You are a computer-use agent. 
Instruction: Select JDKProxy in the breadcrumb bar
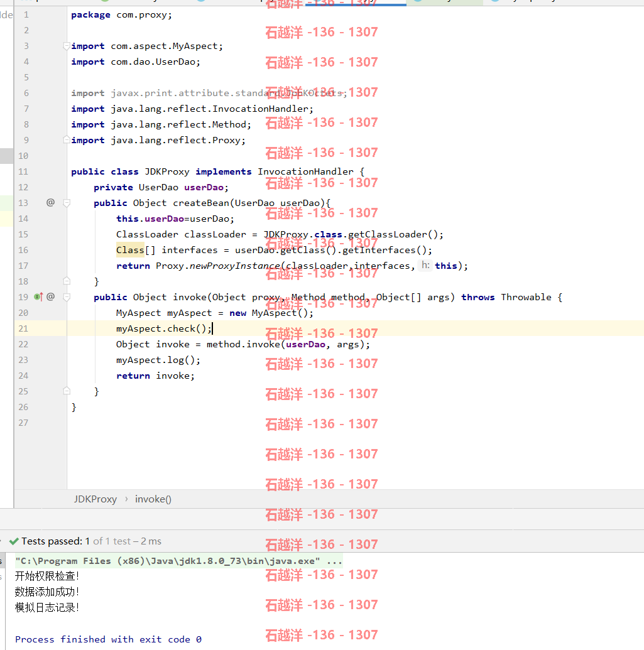(96, 499)
